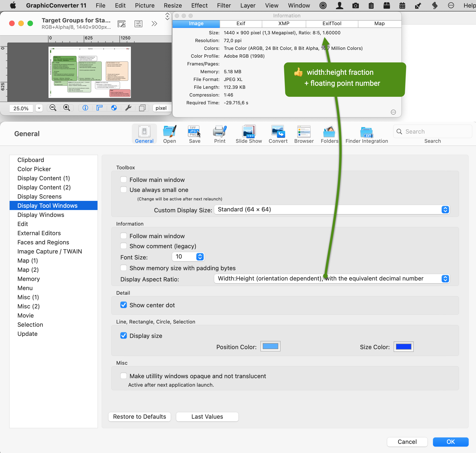Open the calendar menu bar icon

402,5
